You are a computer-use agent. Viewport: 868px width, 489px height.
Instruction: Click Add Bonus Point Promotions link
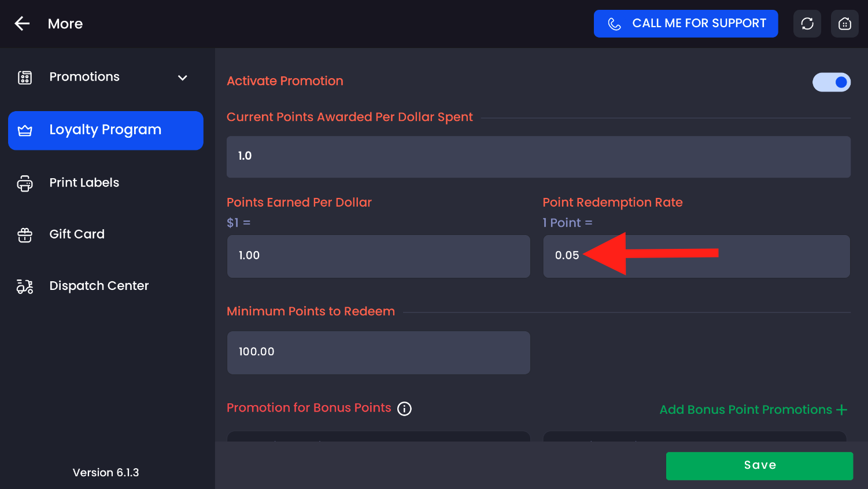[753, 410]
